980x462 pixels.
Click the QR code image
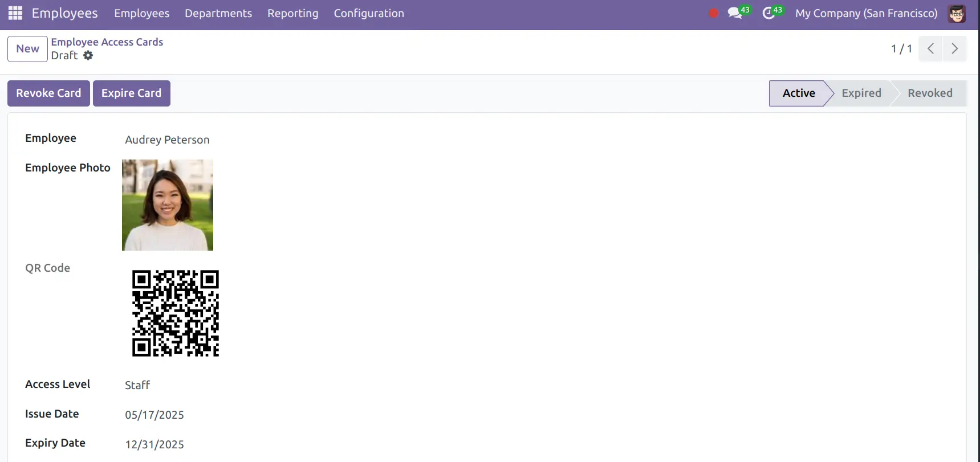(176, 313)
